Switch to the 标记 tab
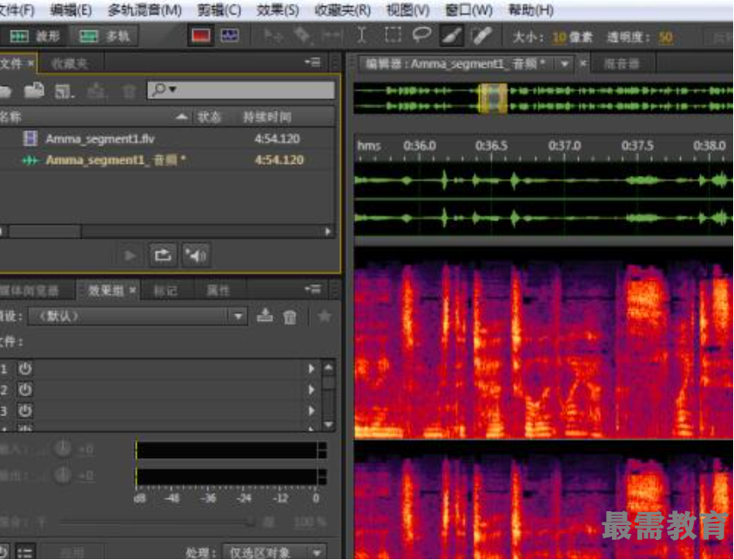Screen dimensions: 734x560 coord(165,290)
